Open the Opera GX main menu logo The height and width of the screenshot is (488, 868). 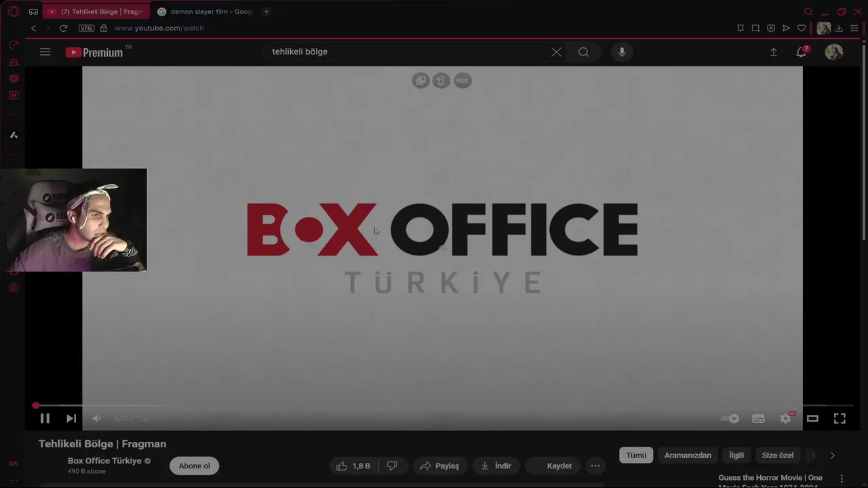pyautogui.click(x=14, y=12)
